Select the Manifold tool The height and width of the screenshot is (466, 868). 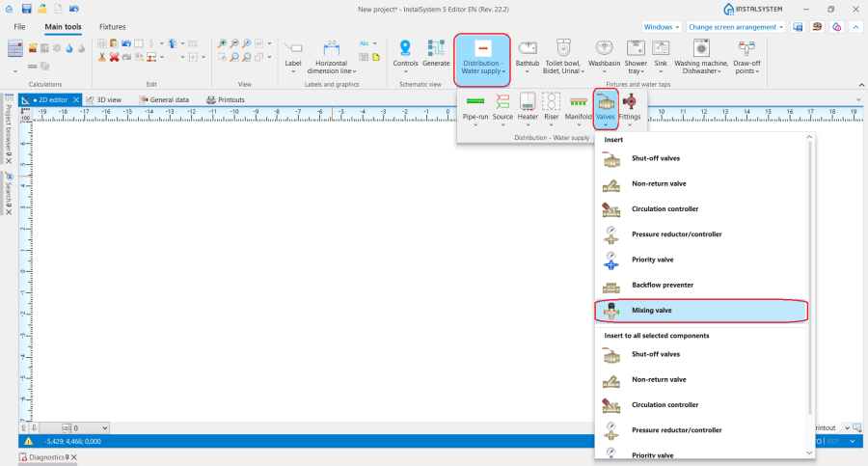click(579, 109)
